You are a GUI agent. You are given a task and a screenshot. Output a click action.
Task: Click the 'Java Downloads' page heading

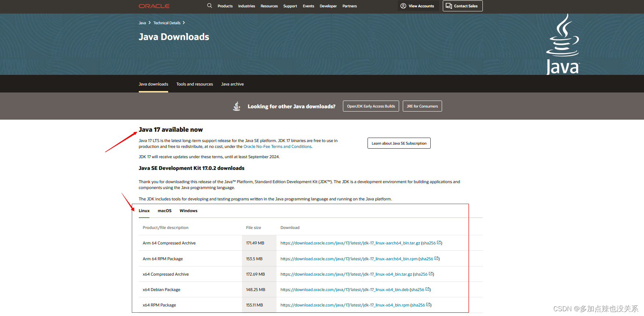pyautogui.click(x=174, y=37)
